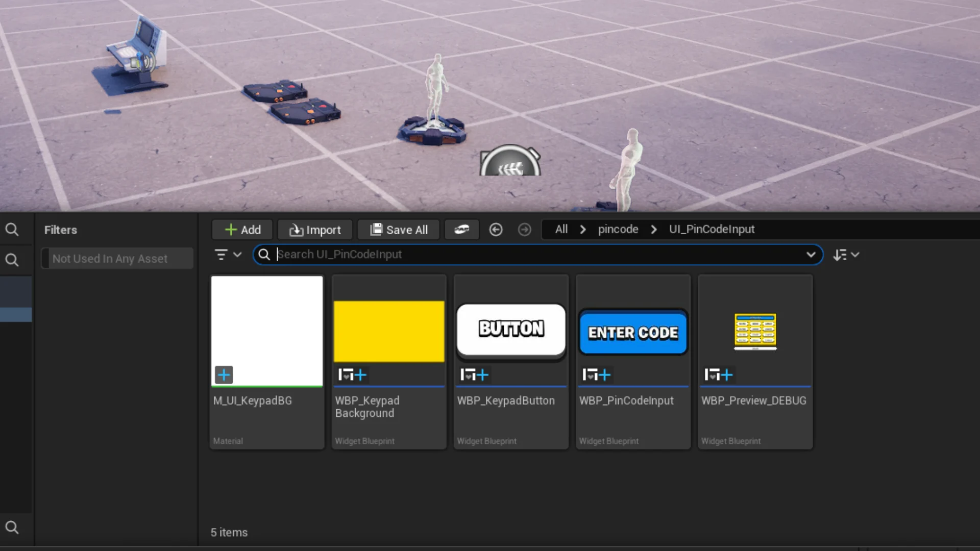Expand the saved searches chevron in search bar
This screenshot has height=551, width=980.
point(811,255)
